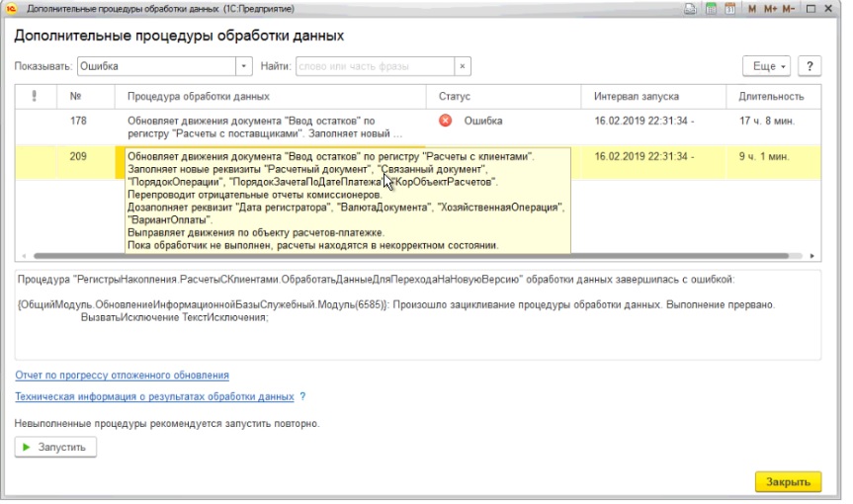Click the help mark beside technical information link

[x=302, y=396]
